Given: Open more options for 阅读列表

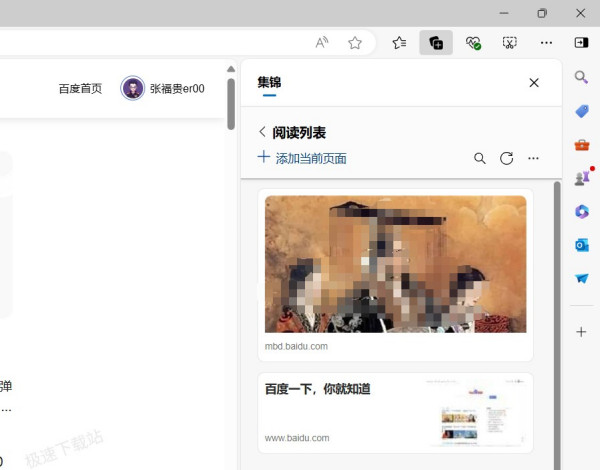Looking at the screenshot, I should [533, 158].
